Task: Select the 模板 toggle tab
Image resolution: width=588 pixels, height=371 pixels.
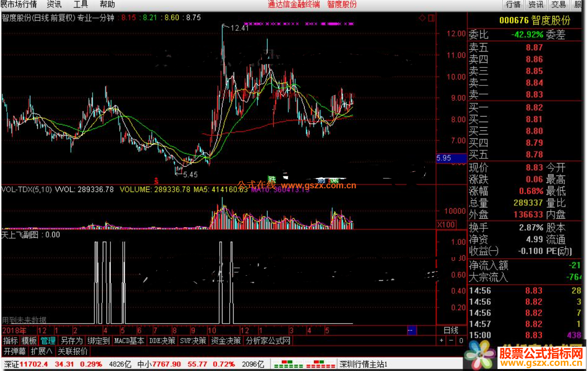Action: tap(29, 341)
